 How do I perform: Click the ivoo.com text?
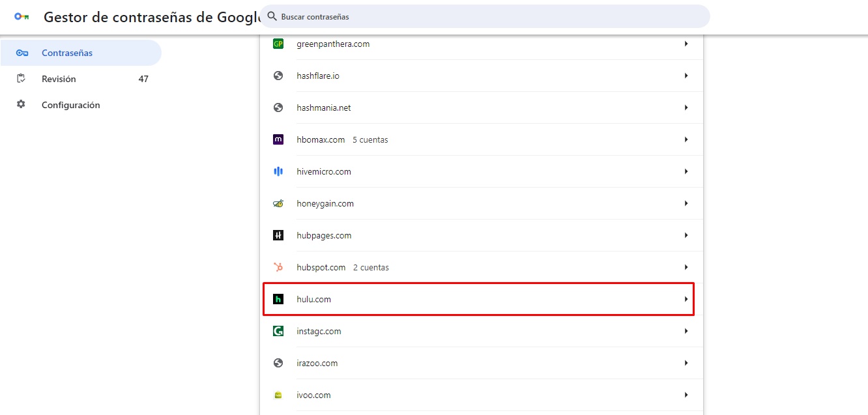coord(313,395)
